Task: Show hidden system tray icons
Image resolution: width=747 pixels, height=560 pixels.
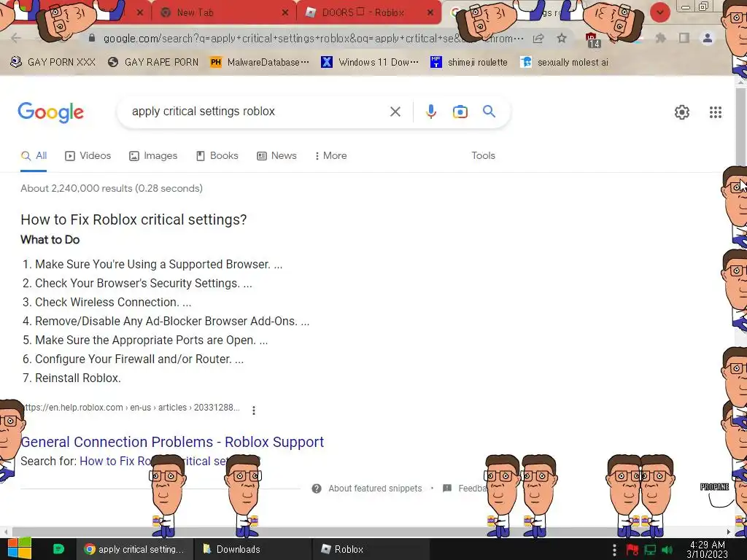Action: click(x=614, y=550)
